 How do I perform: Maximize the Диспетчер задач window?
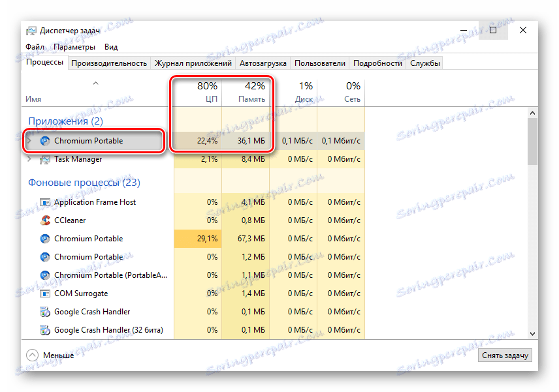[493, 30]
